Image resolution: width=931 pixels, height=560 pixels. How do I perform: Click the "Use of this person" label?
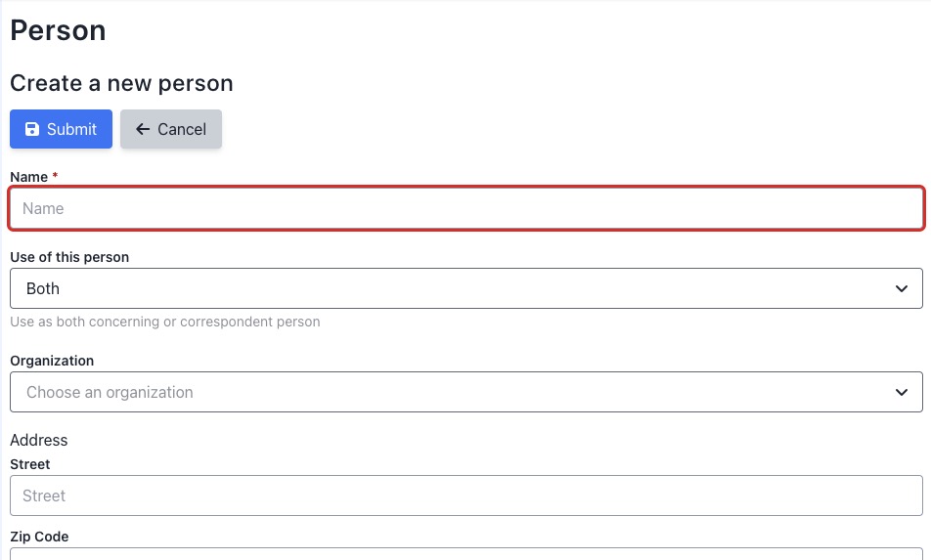[69, 257]
